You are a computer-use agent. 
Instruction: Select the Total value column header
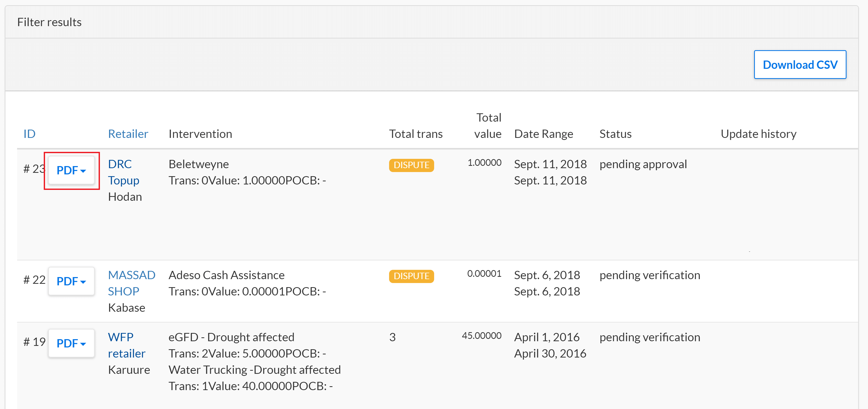[488, 126]
